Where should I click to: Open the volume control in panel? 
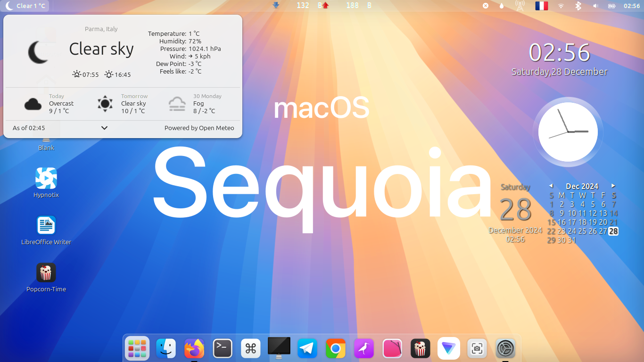tap(595, 6)
